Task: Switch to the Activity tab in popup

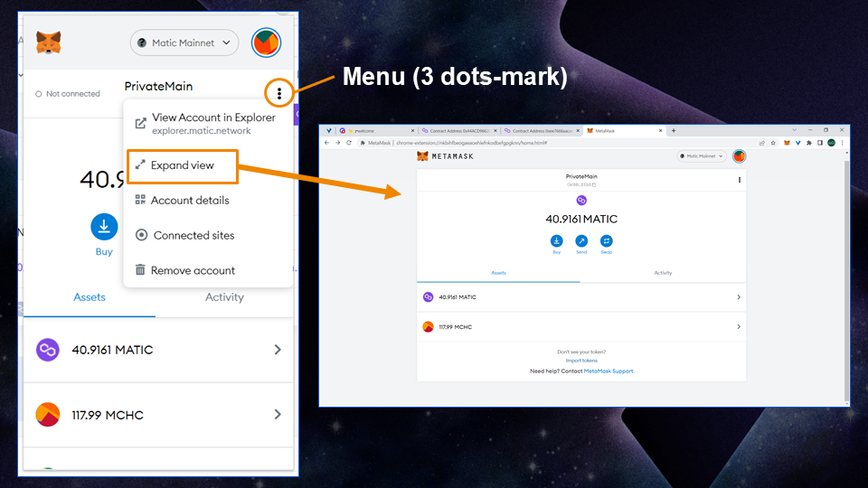Action: [x=224, y=297]
